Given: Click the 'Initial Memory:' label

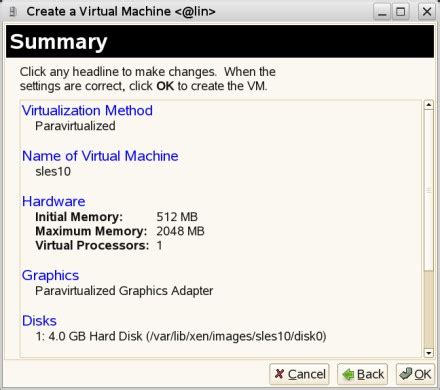Looking at the screenshot, I should (79, 217).
